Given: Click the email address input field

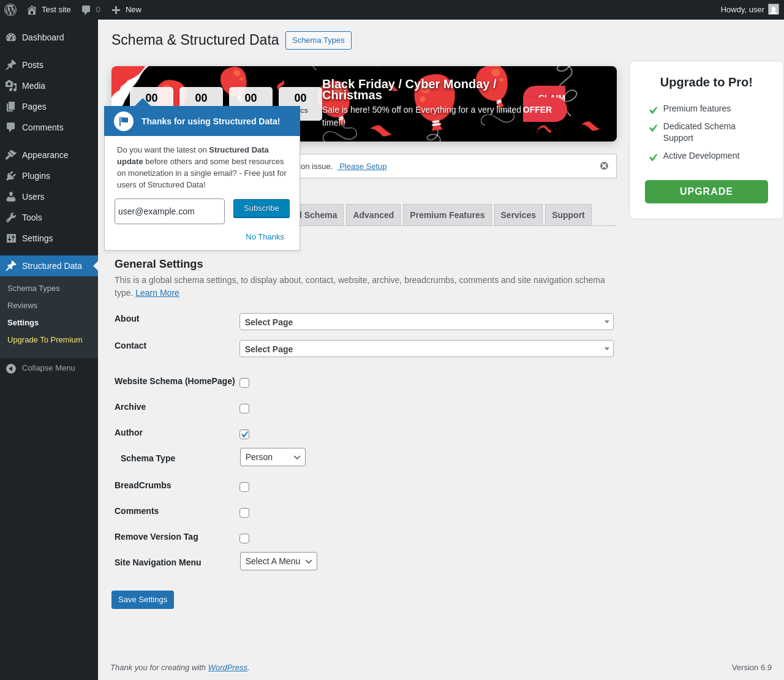Looking at the screenshot, I should (170, 211).
